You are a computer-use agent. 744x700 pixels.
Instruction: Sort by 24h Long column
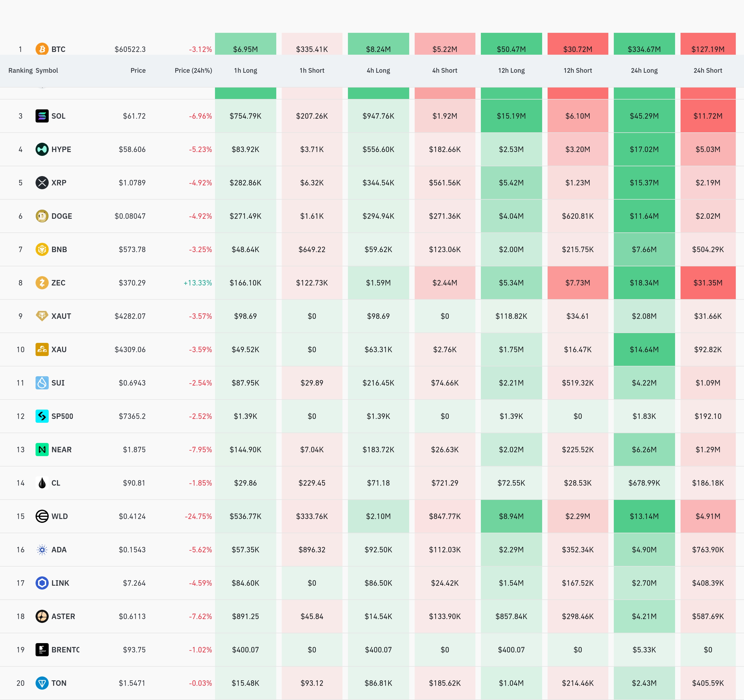tap(644, 70)
